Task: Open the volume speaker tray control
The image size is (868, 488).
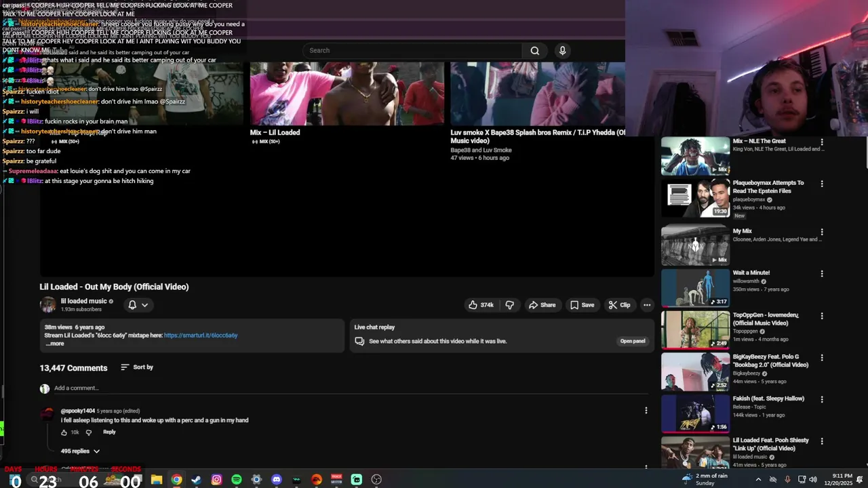Action: click(813, 480)
